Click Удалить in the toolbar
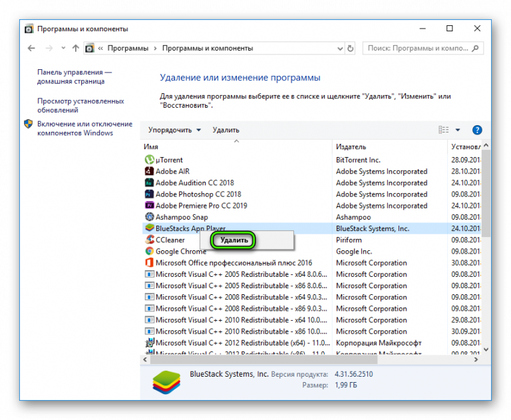 tap(226, 130)
